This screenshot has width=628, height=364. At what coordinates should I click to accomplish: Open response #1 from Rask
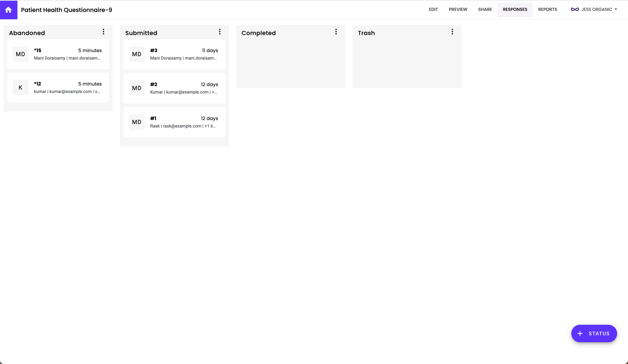coord(174,122)
